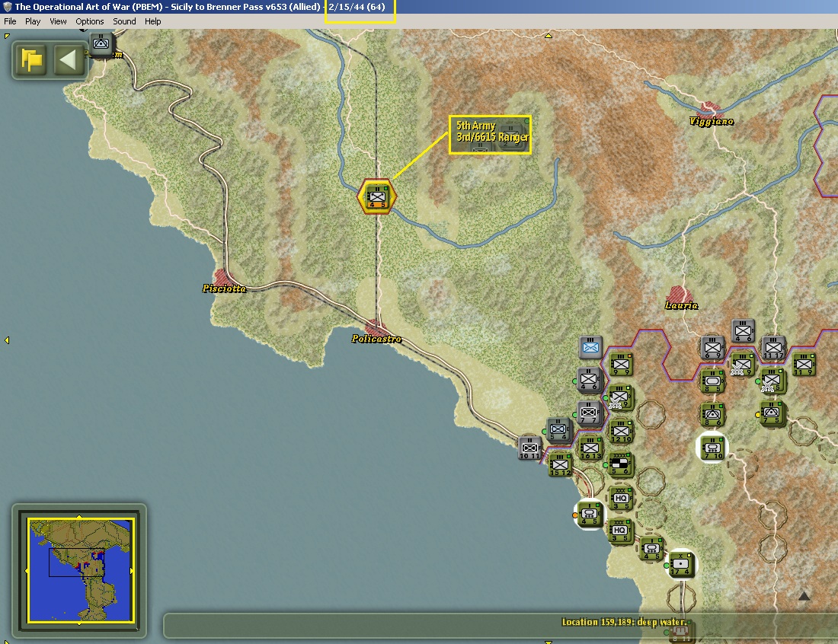Select the brigade unit 17-4
The height and width of the screenshot is (644, 838).
[x=681, y=564]
